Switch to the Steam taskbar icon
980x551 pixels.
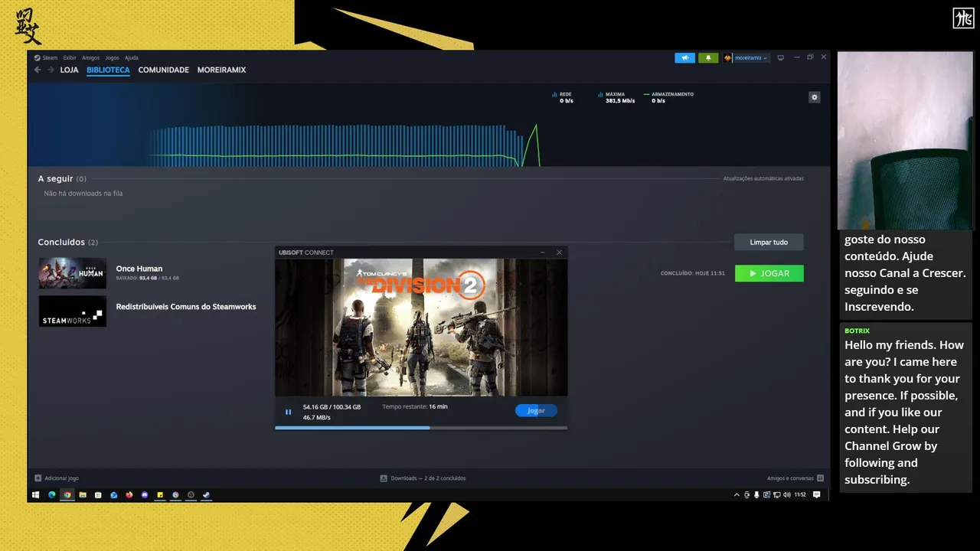[207, 495]
